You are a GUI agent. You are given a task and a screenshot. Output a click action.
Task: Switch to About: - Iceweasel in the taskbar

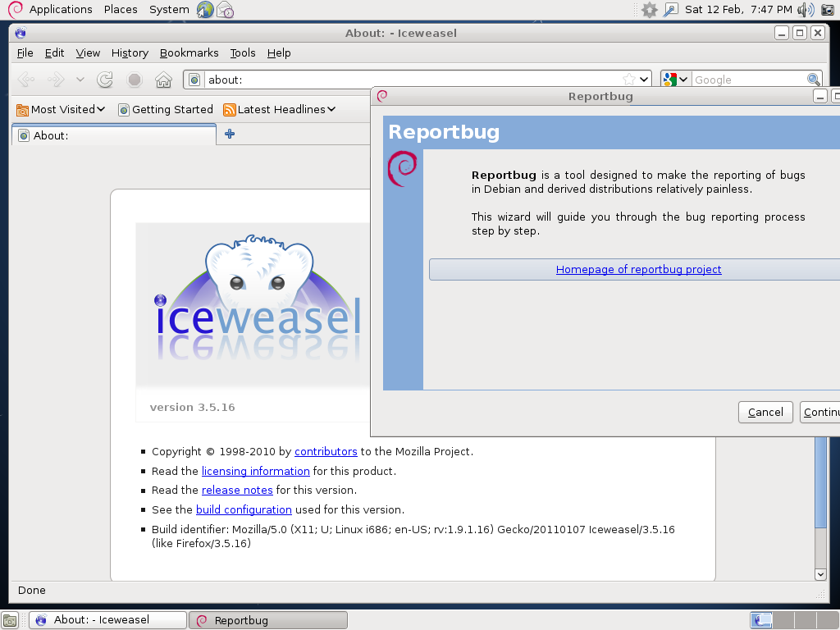[107, 620]
